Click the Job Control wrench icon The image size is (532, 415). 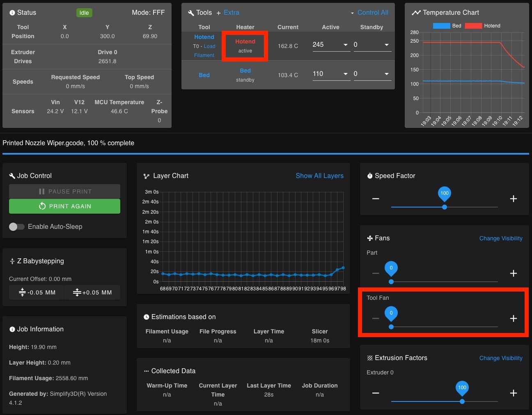[12, 176]
